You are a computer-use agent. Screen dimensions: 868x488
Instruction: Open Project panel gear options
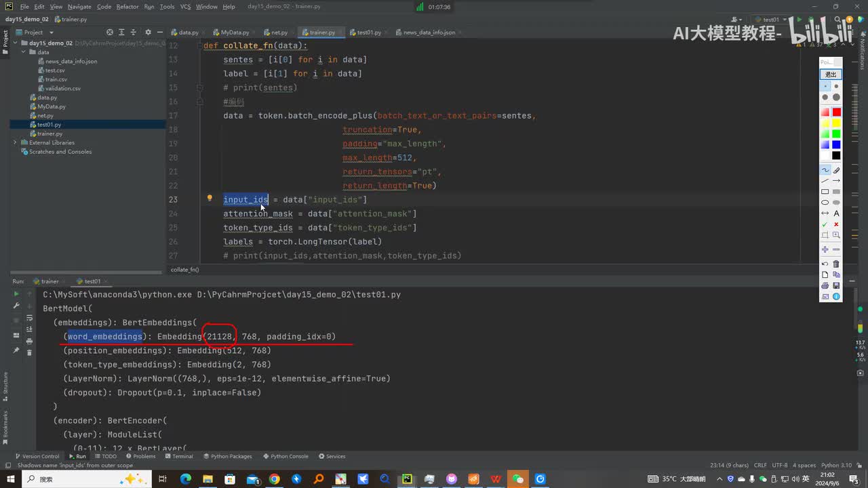point(149,32)
